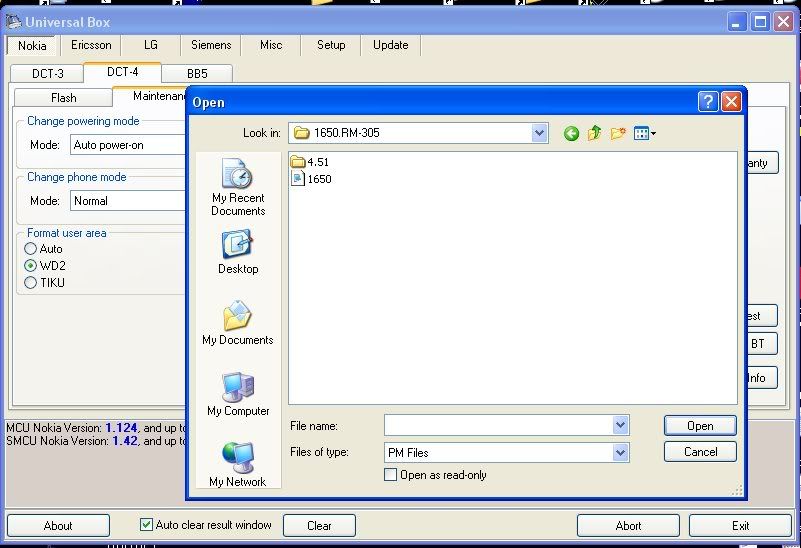Open phone mode combo showing Normal
This screenshot has height=548, width=801.
point(128,201)
